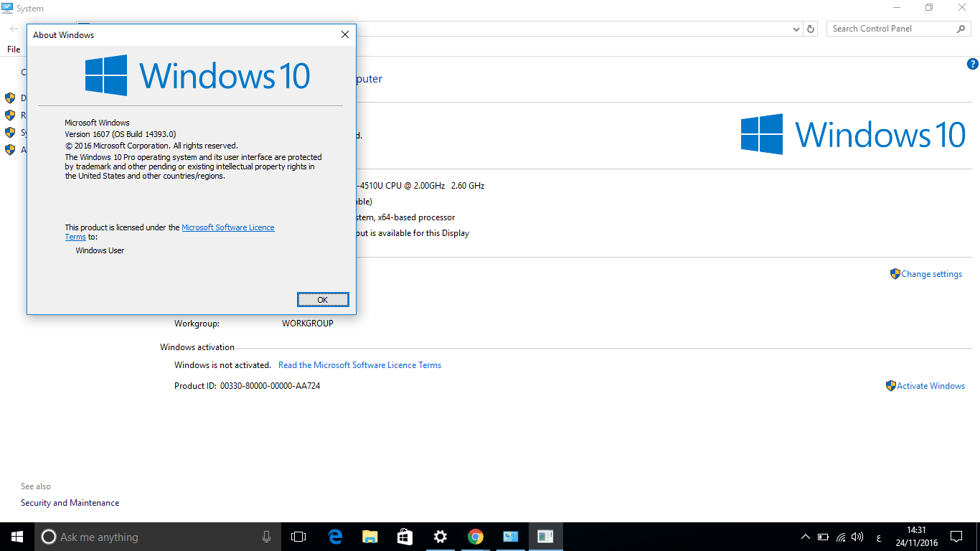Open the Store from the taskbar

click(x=405, y=537)
